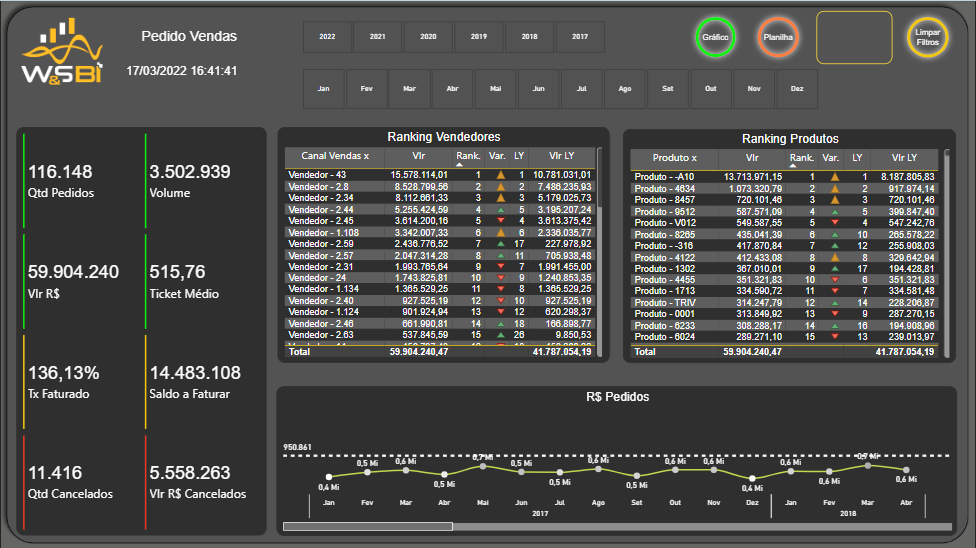Screen dimensions: 976x548
Task: Select the Out month slicer
Action: pos(711,89)
